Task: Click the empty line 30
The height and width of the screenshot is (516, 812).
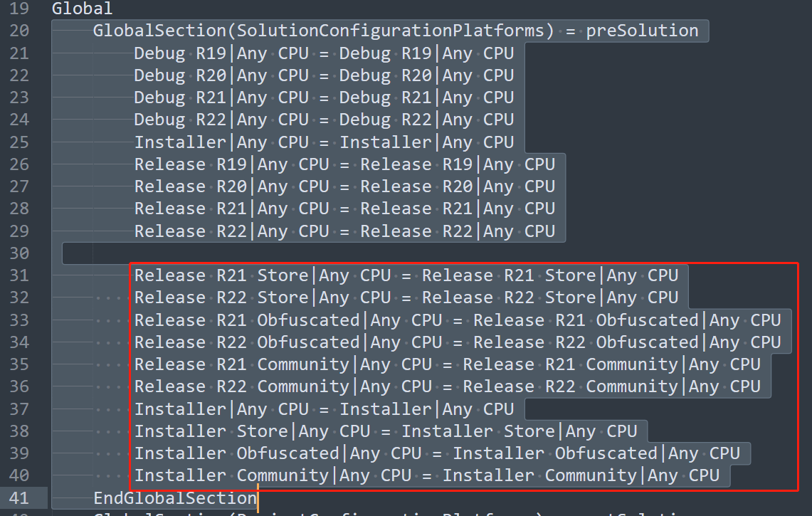Action: click(x=332, y=253)
